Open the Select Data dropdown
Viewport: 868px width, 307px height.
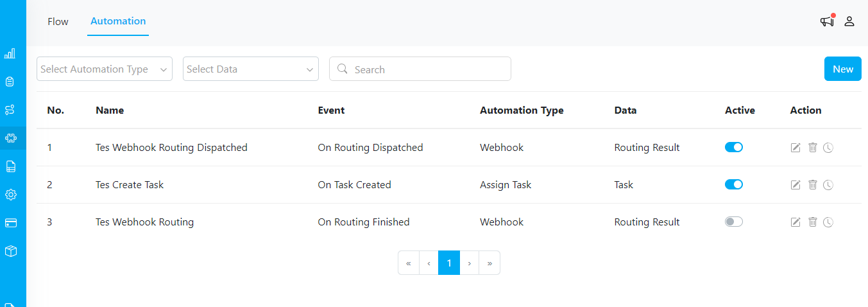(x=251, y=69)
